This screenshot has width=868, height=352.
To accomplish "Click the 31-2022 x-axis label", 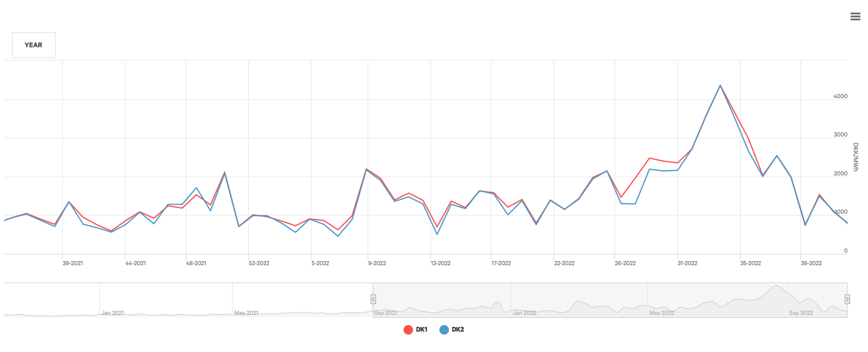I will click(687, 263).
